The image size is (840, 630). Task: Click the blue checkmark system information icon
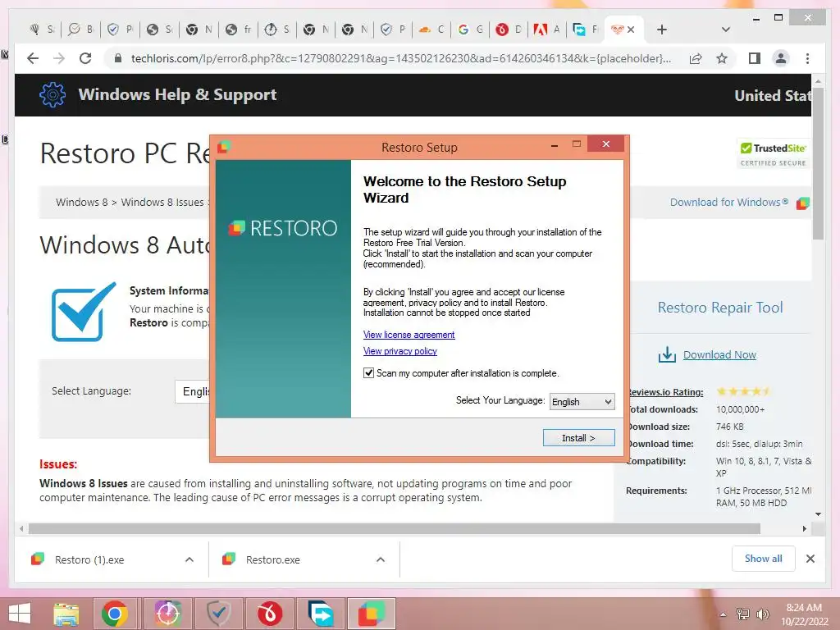click(84, 311)
